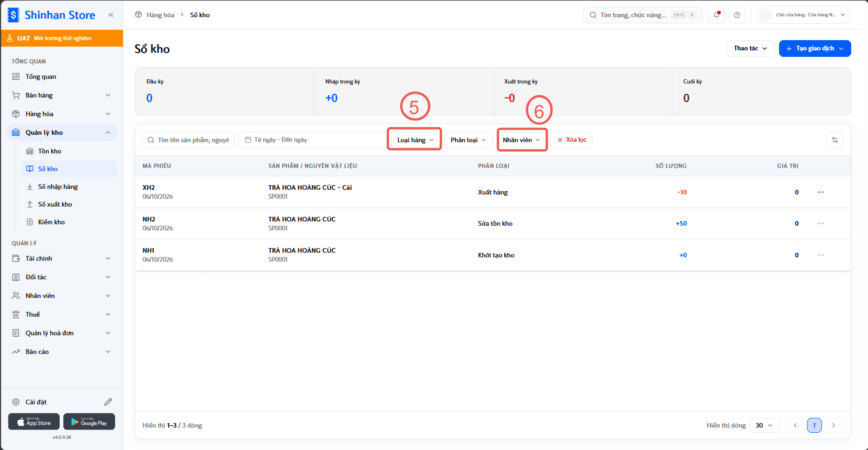The height and width of the screenshot is (450, 868).
Task: Open Tồn kho in sidebar
Action: [x=69, y=151]
